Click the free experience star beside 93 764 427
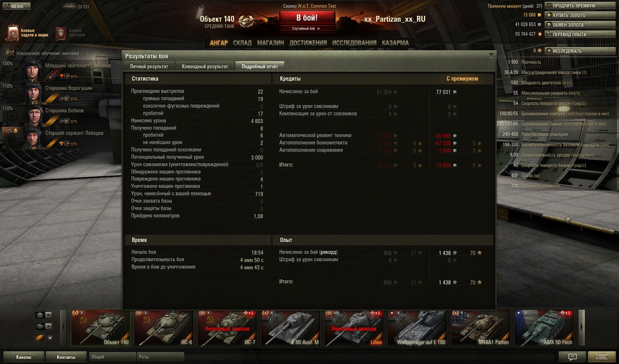Image resolution: width=619 pixels, height=364 pixels. pyautogui.click(x=540, y=34)
